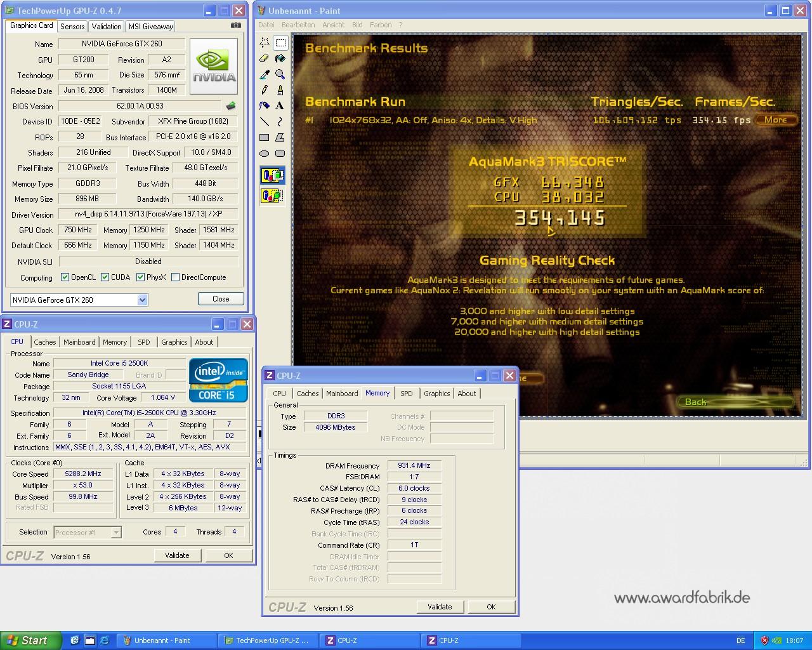Click the NVIDIA logo in GPU-Z
This screenshot has width=812, height=650.
pyautogui.click(x=214, y=67)
